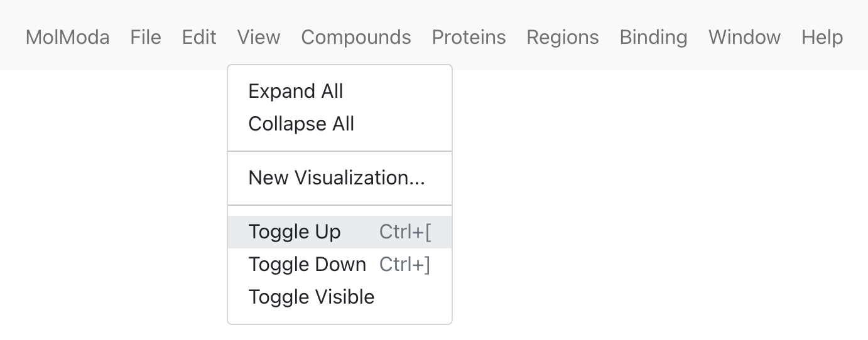Select the Toggle Down entry
The width and height of the screenshot is (868, 340).
point(340,265)
